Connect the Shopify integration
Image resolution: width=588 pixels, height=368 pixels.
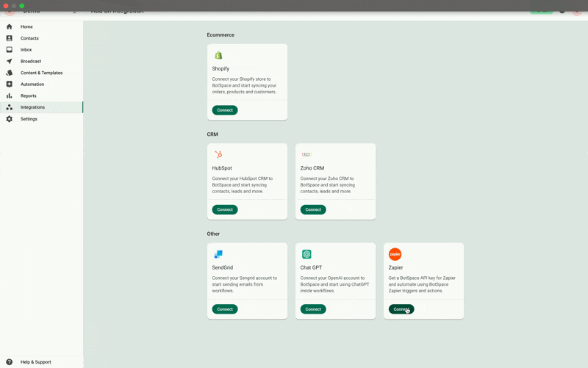(x=225, y=110)
